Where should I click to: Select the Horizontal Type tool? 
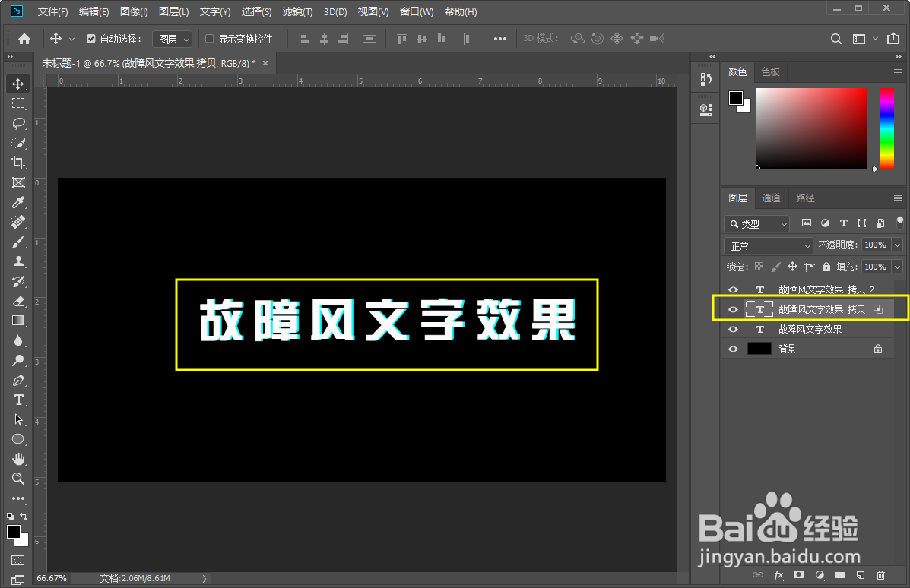pos(17,400)
